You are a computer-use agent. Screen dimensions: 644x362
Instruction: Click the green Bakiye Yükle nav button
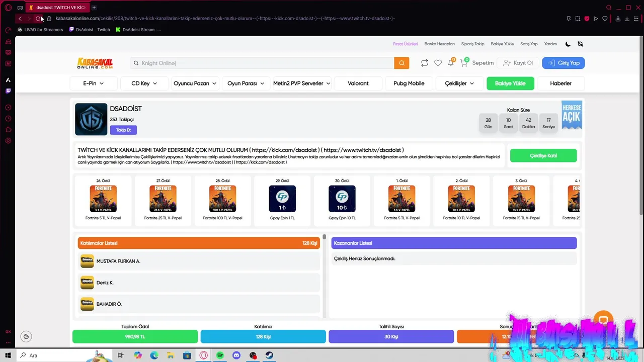click(510, 83)
